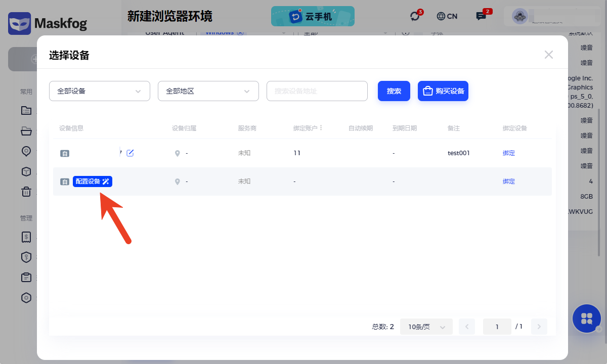The height and width of the screenshot is (364, 607).
Task: Open the messages icon with badge 2
Action: point(481,16)
